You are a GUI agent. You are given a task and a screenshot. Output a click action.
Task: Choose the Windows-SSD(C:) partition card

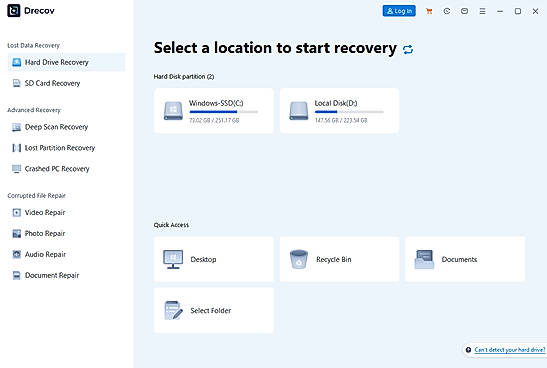point(214,111)
